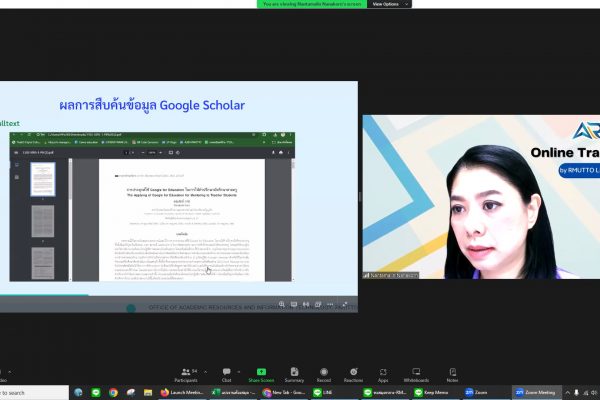Click the slide title about Google Scholar
This screenshot has width=600, height=400.
coord(152,105)
